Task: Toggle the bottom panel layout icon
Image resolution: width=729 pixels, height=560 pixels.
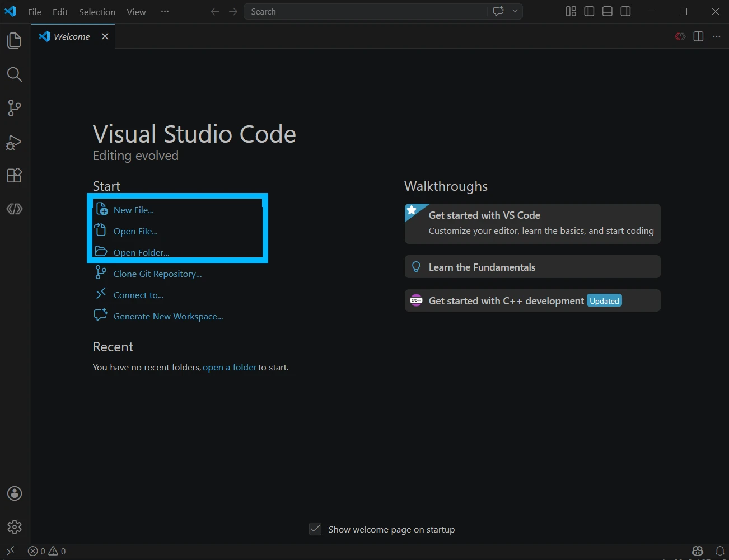Action: (x=607, y=11)
